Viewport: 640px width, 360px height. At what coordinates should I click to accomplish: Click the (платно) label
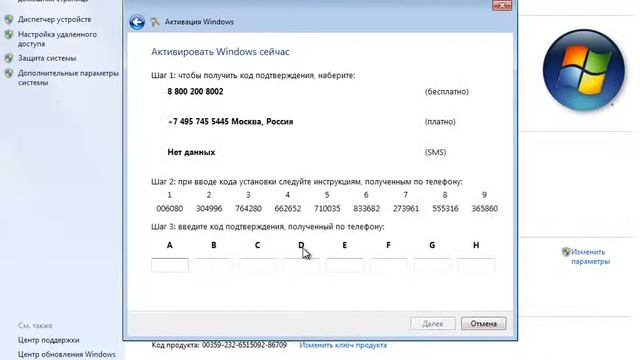click(x=440, y=122)
